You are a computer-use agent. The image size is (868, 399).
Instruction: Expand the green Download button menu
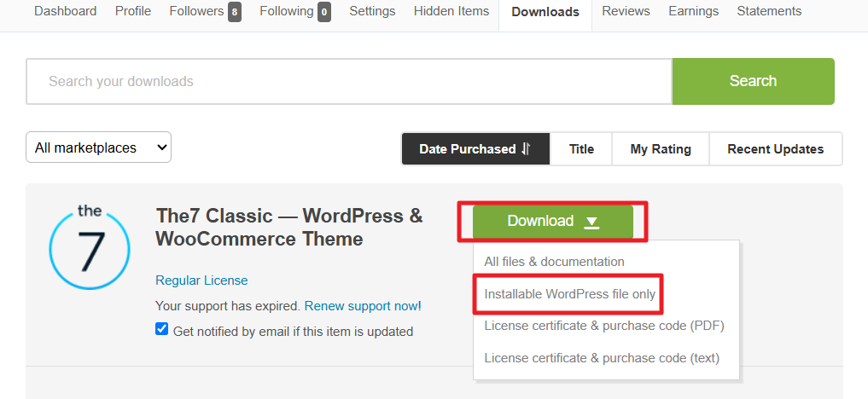552,221
